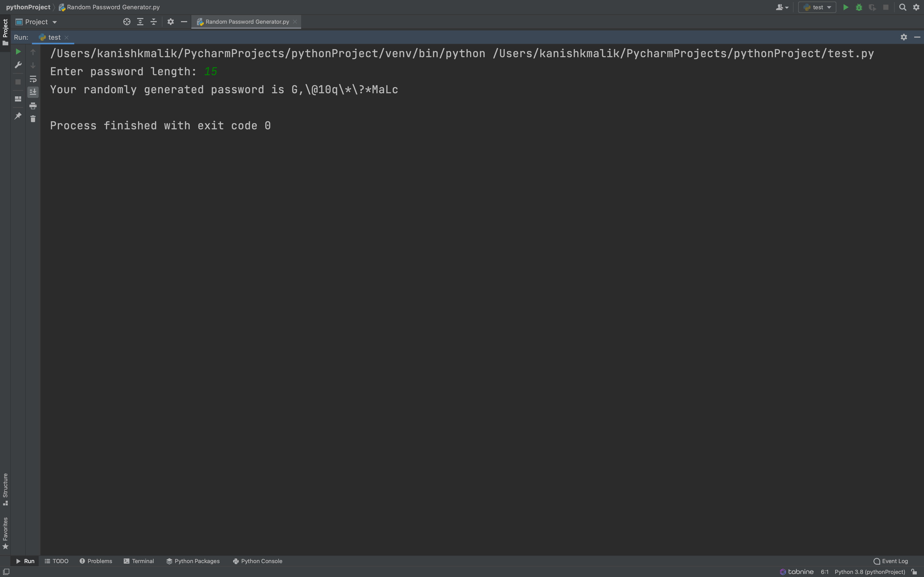Rerun the test script in Run panel
The width and height of the screenshot is (924, 577).
pos(18,52)
